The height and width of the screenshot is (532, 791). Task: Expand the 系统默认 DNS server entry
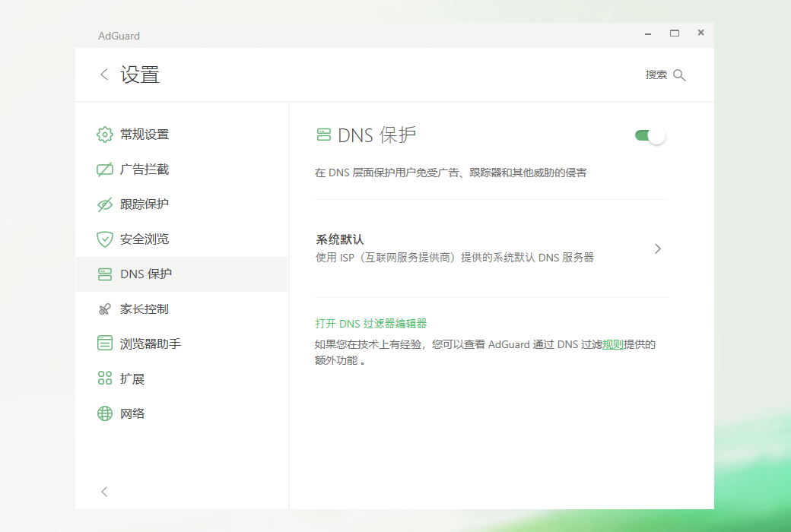pyautogui.click(x=657, y=249)
